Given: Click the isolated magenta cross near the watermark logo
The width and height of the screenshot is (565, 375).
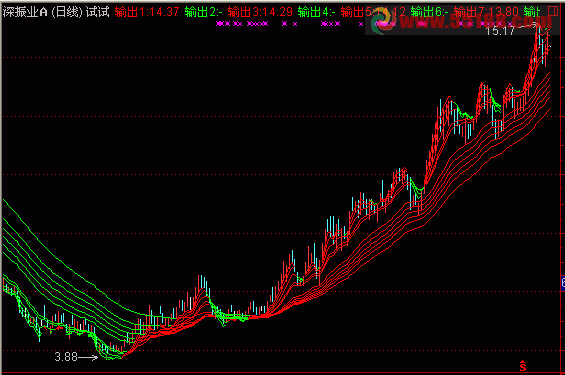Looking at the screenshot, I should [361, 24].
